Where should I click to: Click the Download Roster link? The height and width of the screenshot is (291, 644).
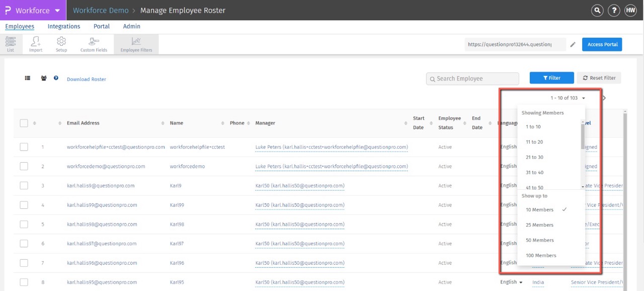click(87, 80)
